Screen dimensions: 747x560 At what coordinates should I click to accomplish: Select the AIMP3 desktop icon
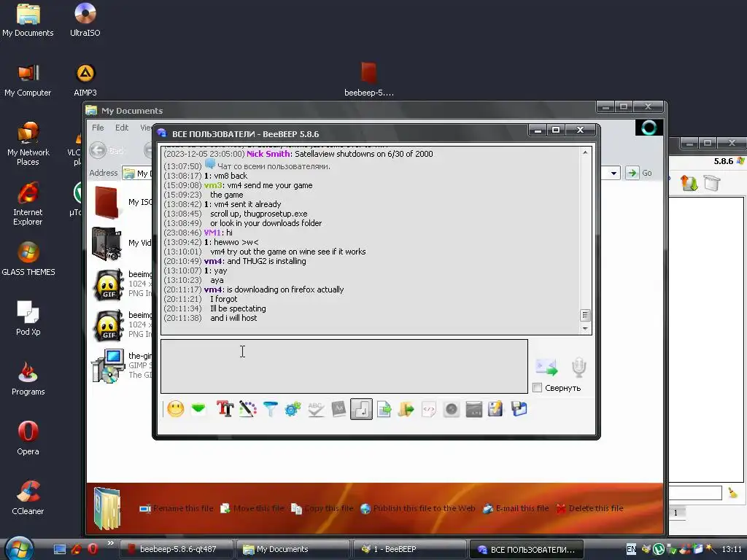coord(85,80)
